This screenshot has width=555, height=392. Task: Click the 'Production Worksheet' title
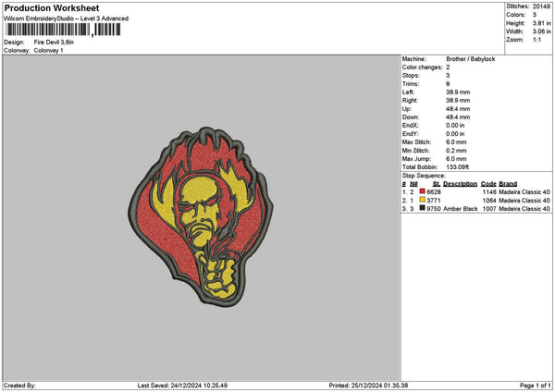[52, 7]
